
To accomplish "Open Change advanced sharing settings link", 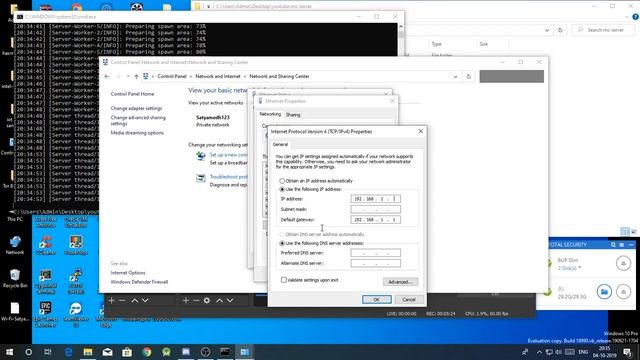I will point(138,120).
